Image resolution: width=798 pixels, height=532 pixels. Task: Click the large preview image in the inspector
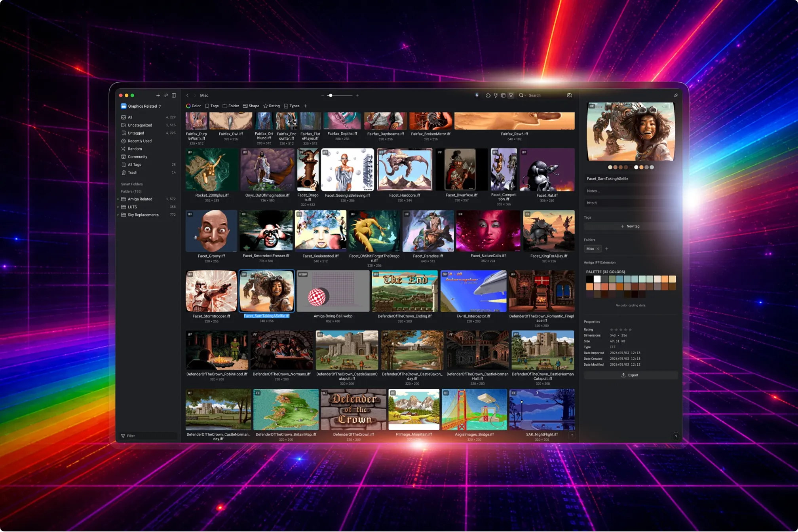pos(631,132)
